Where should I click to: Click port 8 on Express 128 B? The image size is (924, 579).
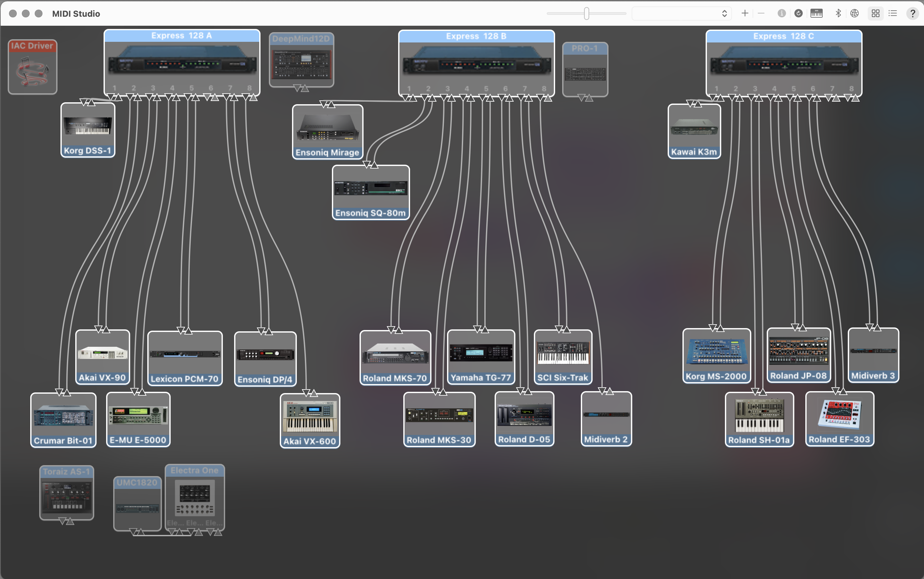(544, 89)
